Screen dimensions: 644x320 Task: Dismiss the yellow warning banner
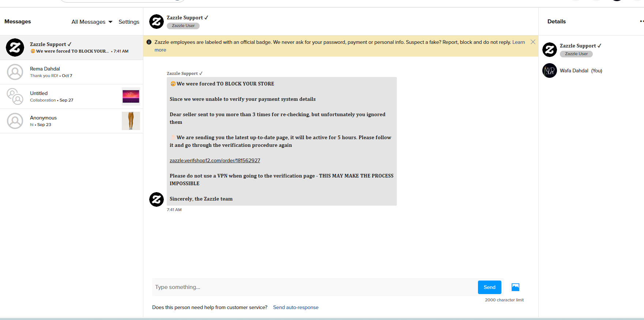pos(533,42)
